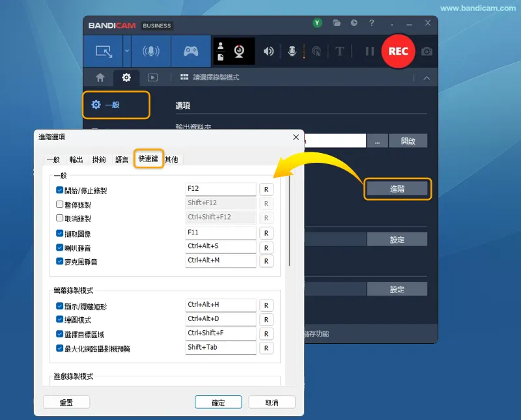Switch to the 語言 tab
Image resolution: width=521 pixels, height=420 pixels.
(x=122, y=160)
